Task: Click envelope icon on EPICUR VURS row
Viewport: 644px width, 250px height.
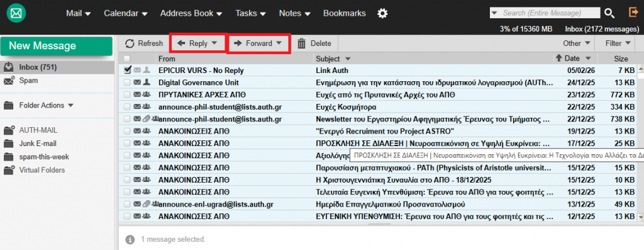Action: [x=137, y=71]
